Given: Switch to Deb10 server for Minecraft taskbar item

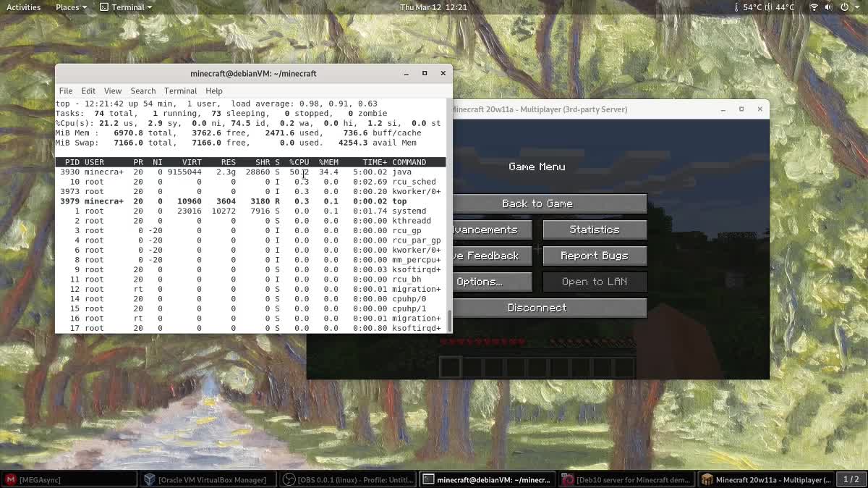Looking at the screenshot, I should coord(627,479).
